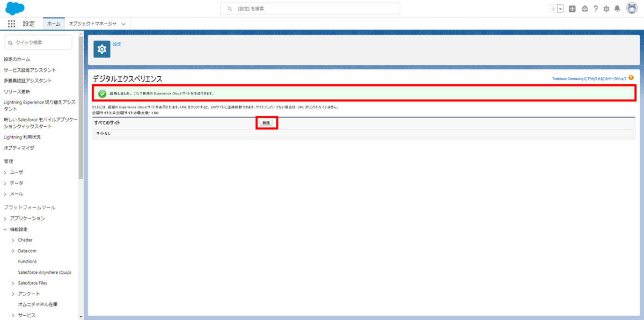Open the notifications bell icon
644x320 pixels.
pos(617,9)
